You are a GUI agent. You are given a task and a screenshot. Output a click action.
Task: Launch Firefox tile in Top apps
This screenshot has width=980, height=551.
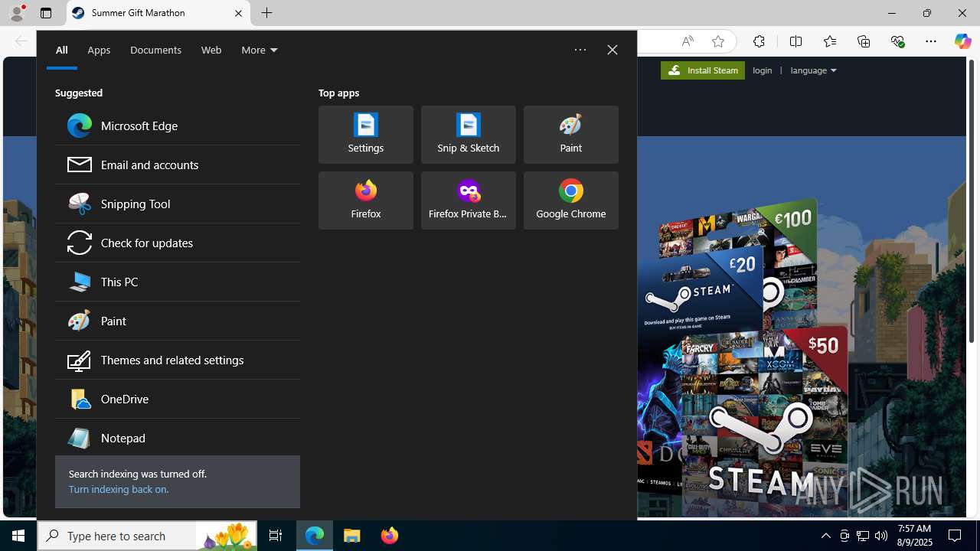pyautogui.click(x=366, y=201)
